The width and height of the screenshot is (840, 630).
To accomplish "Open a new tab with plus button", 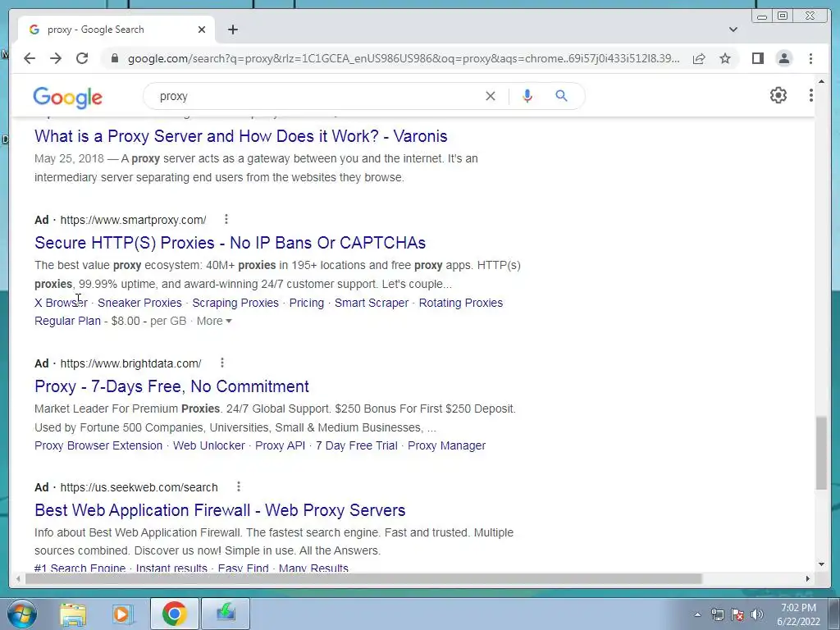I will coord(232,30).
